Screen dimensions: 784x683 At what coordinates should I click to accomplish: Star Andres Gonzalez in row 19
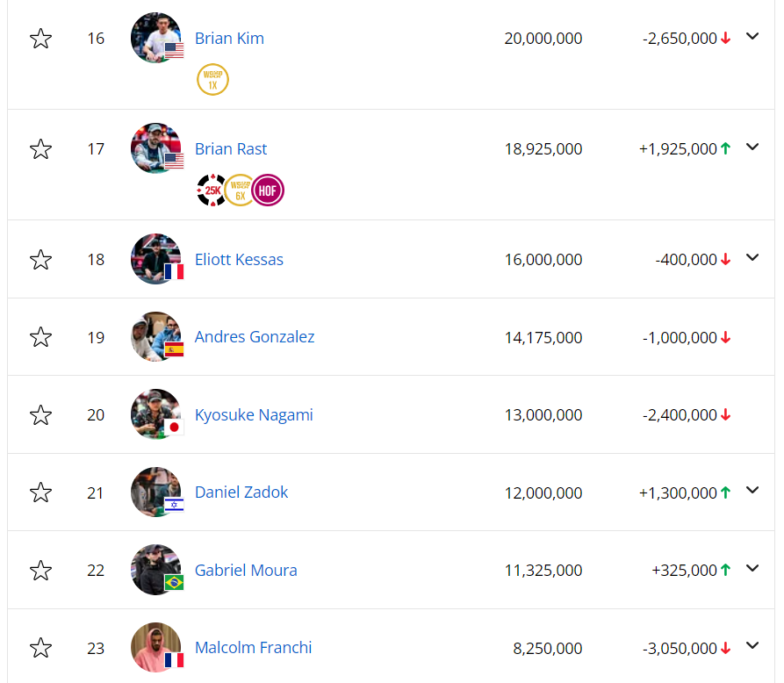40,337
